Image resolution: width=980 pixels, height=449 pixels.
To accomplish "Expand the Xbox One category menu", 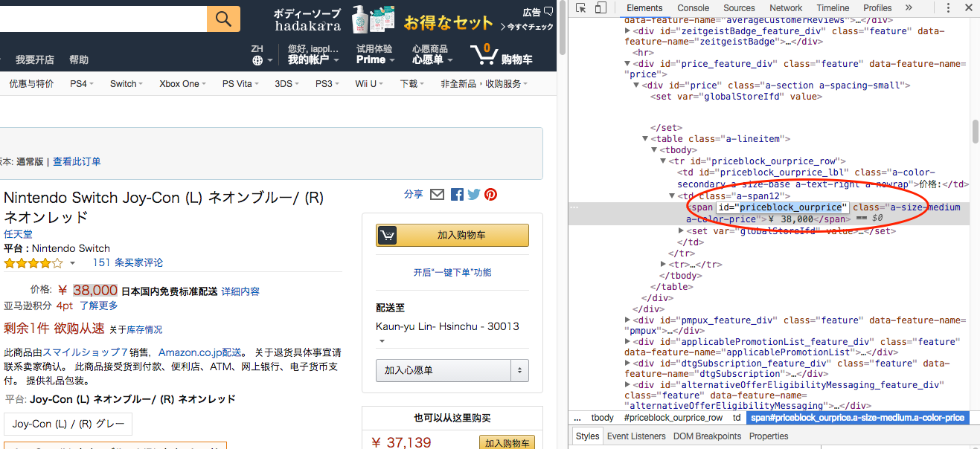I will coord(183,84).
